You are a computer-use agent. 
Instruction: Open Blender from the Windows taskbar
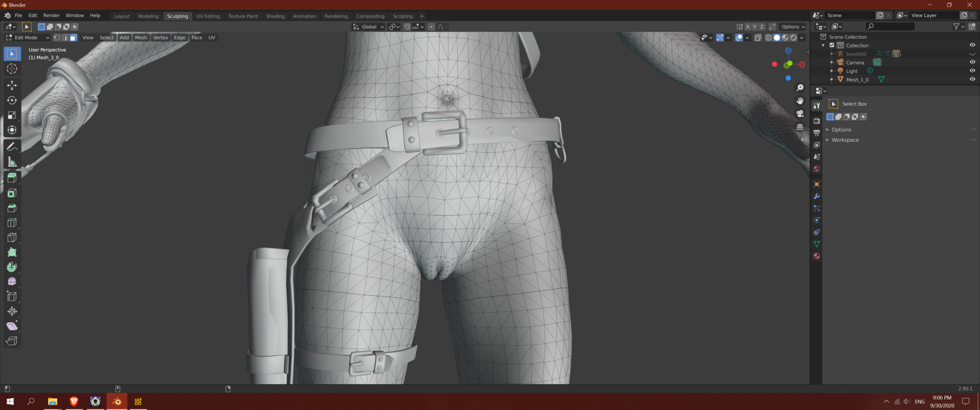click(117, 401)
